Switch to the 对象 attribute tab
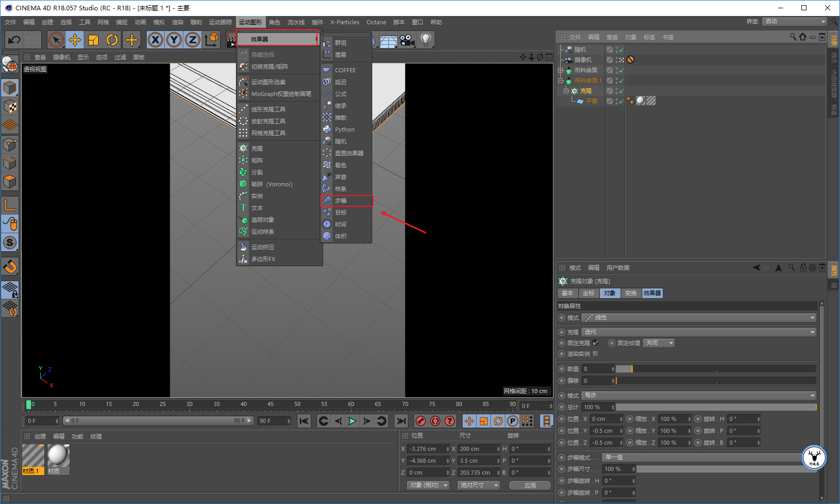Viewport: 840px width, 504px height. point(610,293)
